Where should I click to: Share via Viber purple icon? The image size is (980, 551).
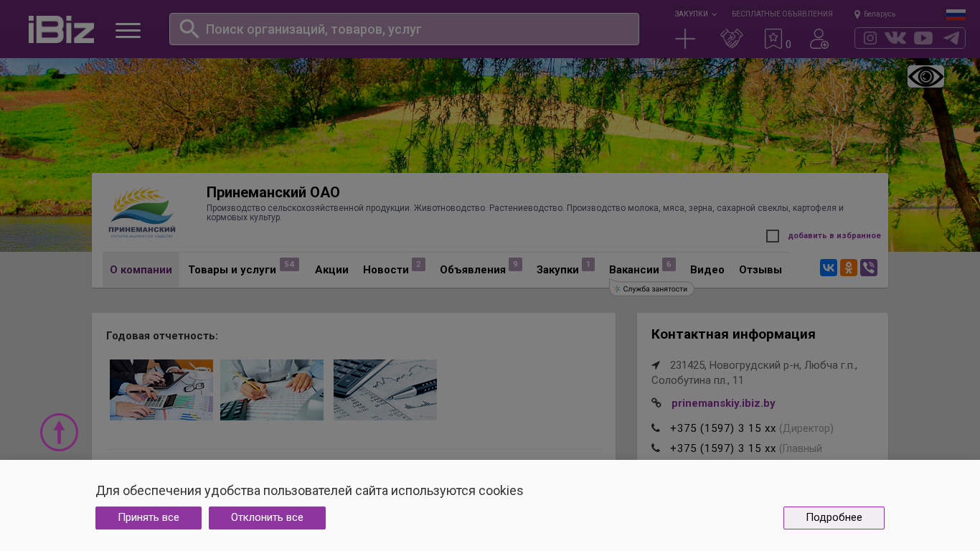(869, 268)
